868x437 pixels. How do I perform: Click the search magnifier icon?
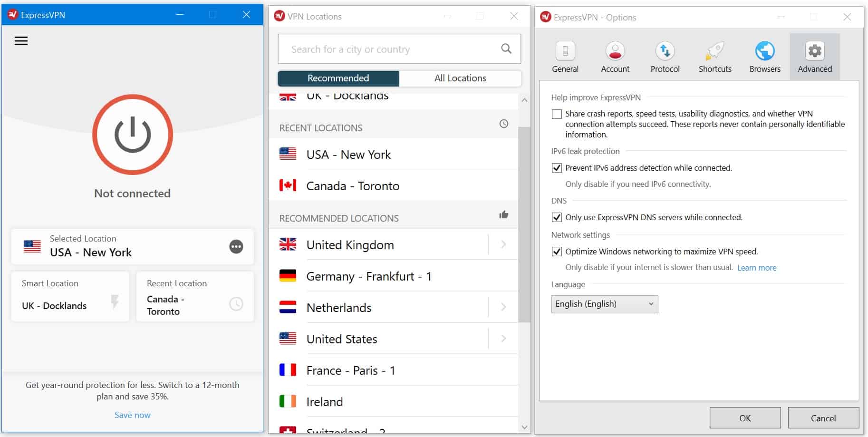point(506,49)
